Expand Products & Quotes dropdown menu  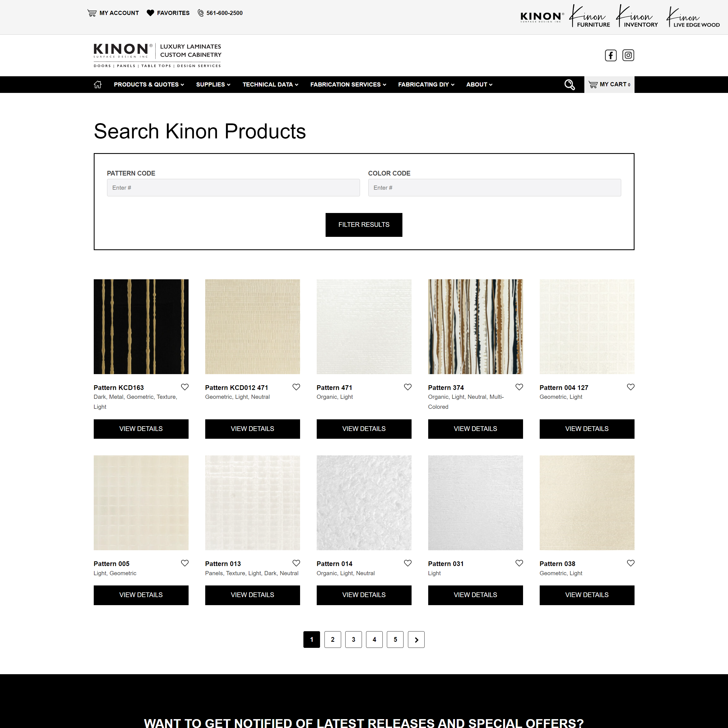click(x=149, y=84)
